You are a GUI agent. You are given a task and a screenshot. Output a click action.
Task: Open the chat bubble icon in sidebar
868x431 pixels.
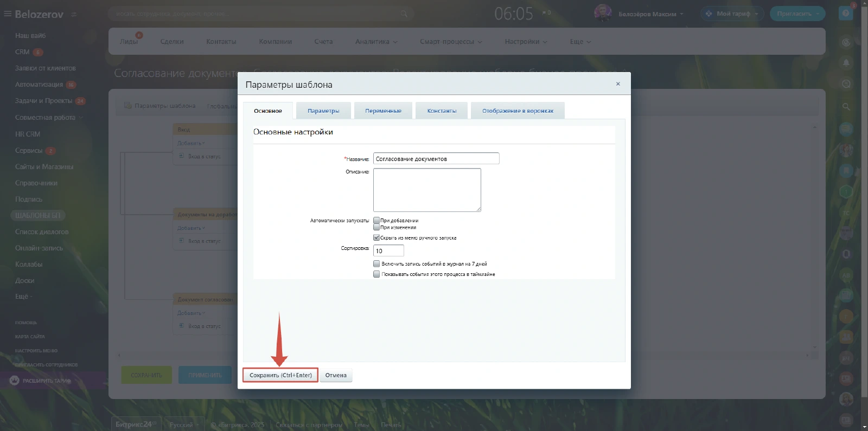(x=846, y=84)
